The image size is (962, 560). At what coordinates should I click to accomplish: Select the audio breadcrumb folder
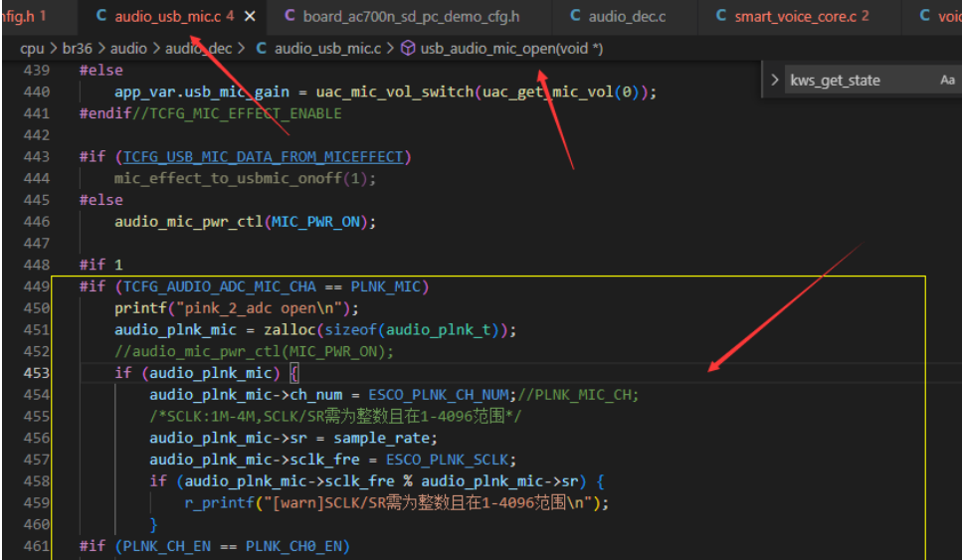click(128, 49)
